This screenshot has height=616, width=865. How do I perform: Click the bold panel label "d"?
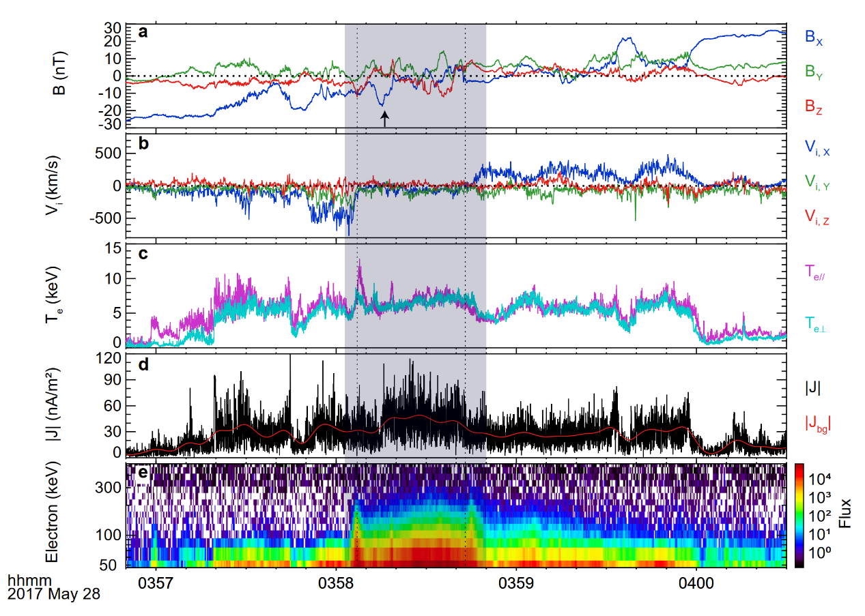142,364
